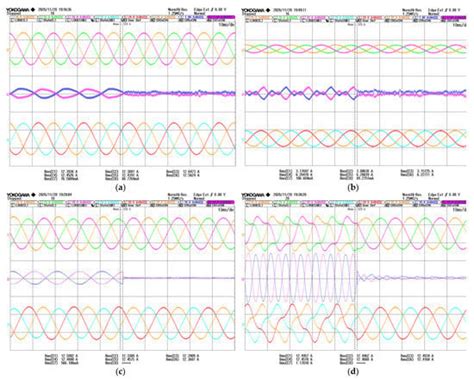Click the last measurement readout column under panel (d)

point(417,358)
